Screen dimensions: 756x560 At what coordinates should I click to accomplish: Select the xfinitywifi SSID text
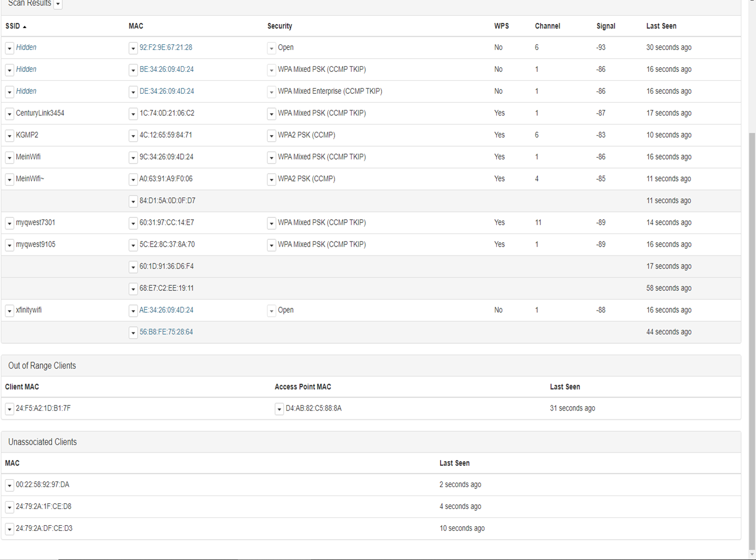29,310
